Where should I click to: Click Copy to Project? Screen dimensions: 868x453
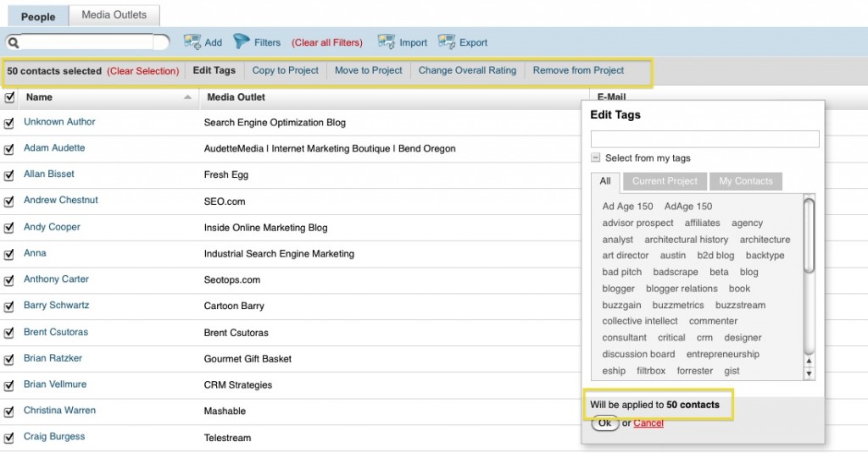285,70
